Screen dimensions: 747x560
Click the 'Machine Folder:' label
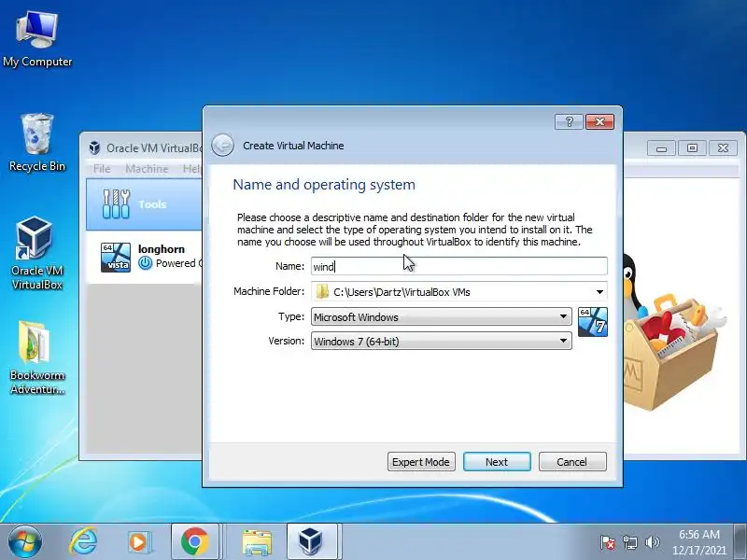pos(269,291)
